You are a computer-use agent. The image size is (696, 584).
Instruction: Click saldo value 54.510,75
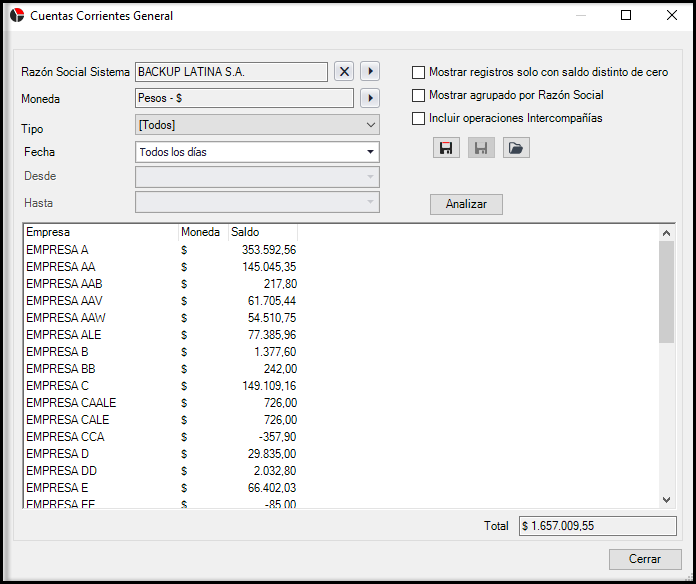coord(272,318)
